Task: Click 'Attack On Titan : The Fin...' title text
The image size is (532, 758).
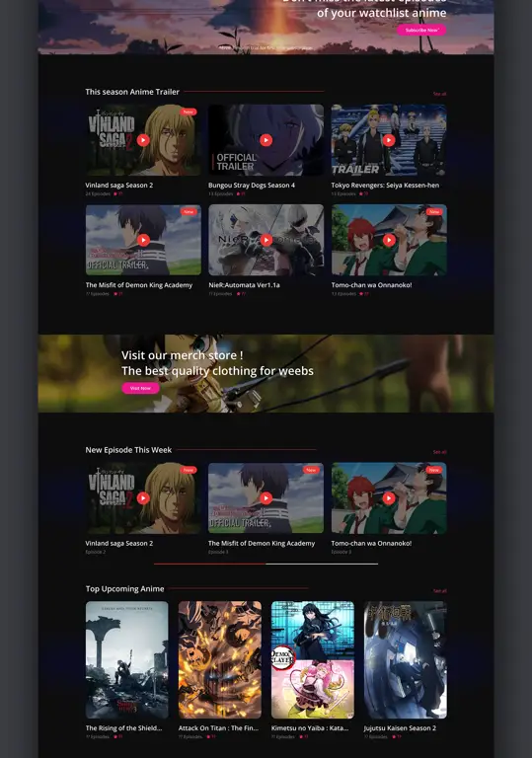Action: [x=218, y=728]
